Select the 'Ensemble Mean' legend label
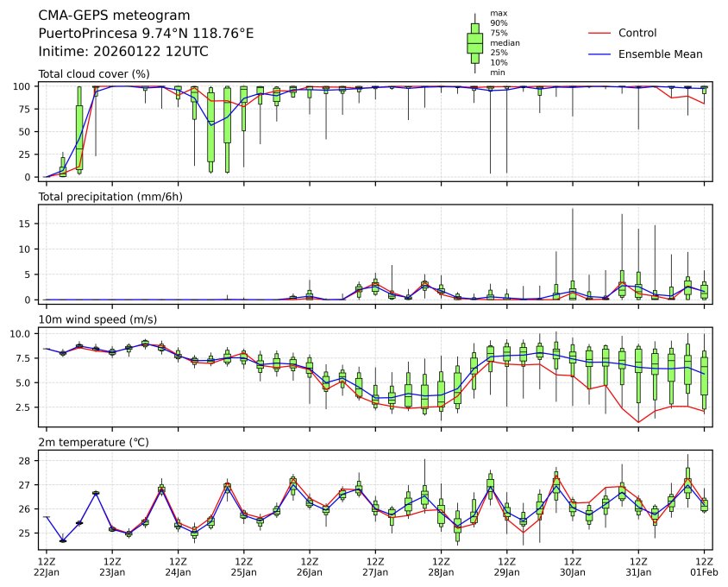Image resolution: width=728 pixels, height=587 pixels. tap(660, 54)
